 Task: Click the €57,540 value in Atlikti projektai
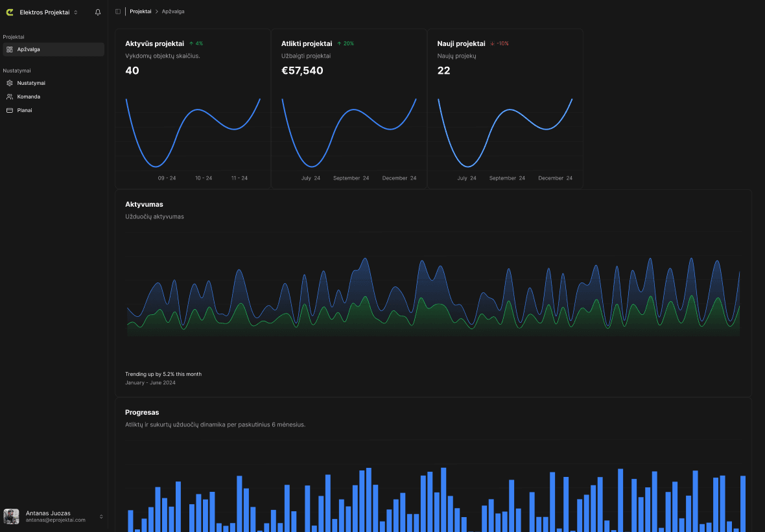302,71
